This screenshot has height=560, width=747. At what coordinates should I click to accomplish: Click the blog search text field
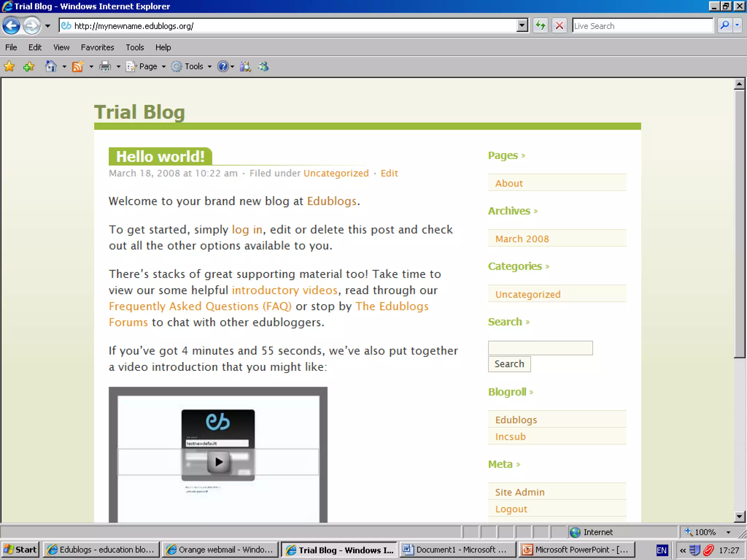pos(540,348)
